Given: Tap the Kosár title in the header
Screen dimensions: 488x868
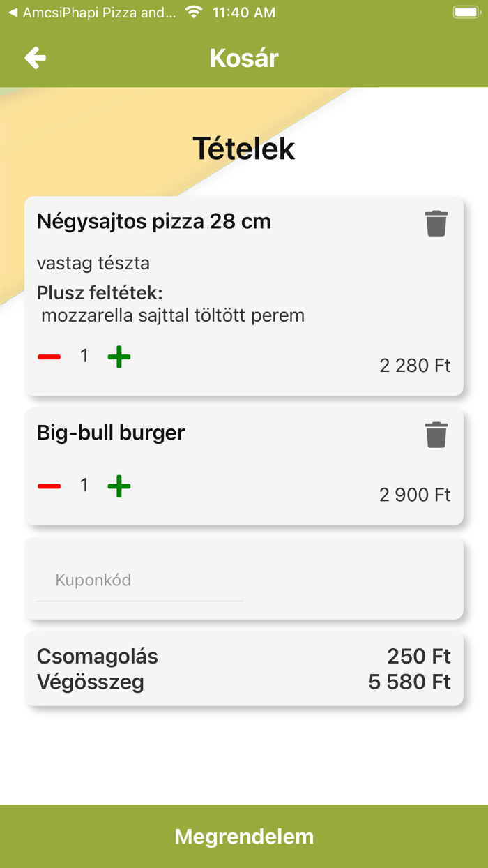Looking at the screenshot, I should click(243, 58).
